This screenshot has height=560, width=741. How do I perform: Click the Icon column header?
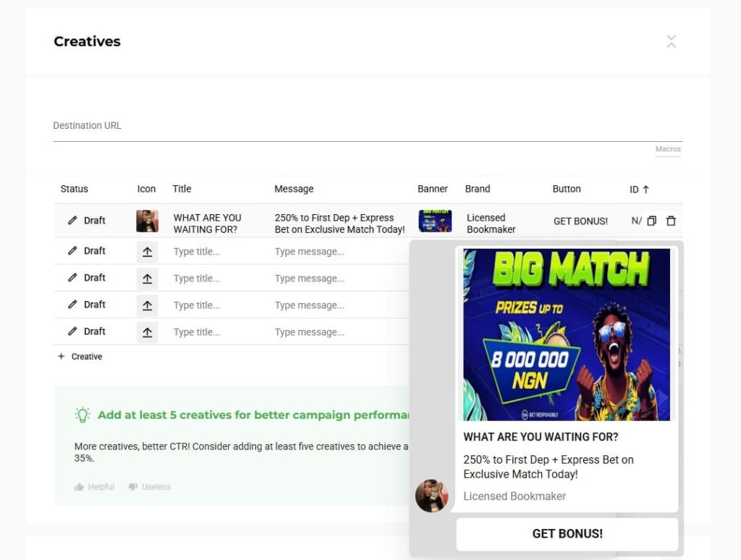[146, 189]
